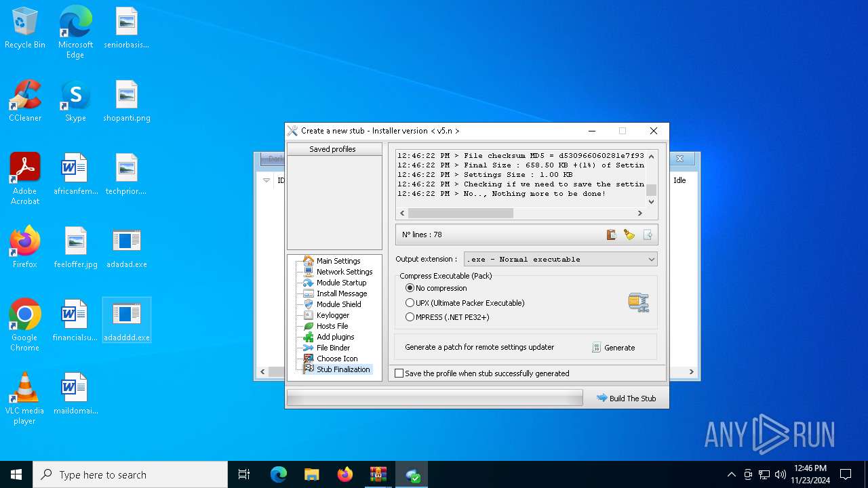Viewport: 868px width, 488px height.
Task: Select seniorbasis image file on desktop
Action: coord(127,28)
